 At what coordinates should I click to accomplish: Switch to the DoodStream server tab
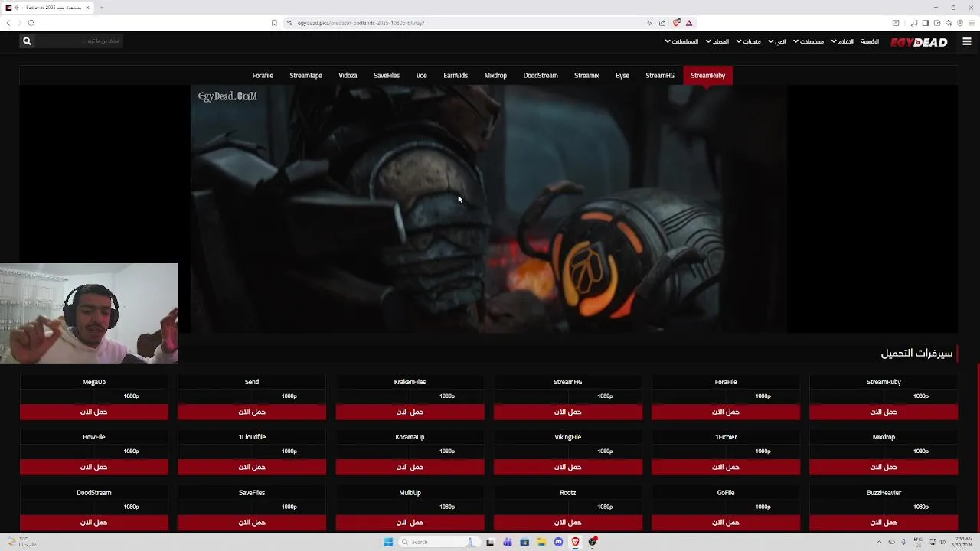541,76
